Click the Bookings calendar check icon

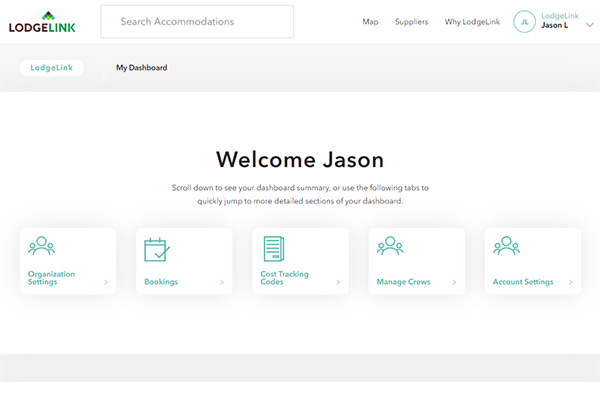(157, 250)
